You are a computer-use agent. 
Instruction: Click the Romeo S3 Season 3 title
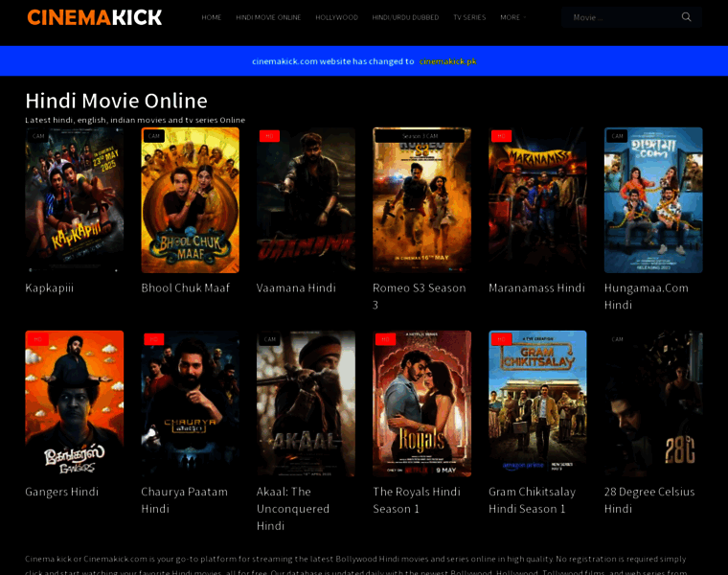(x=420, y=296)
